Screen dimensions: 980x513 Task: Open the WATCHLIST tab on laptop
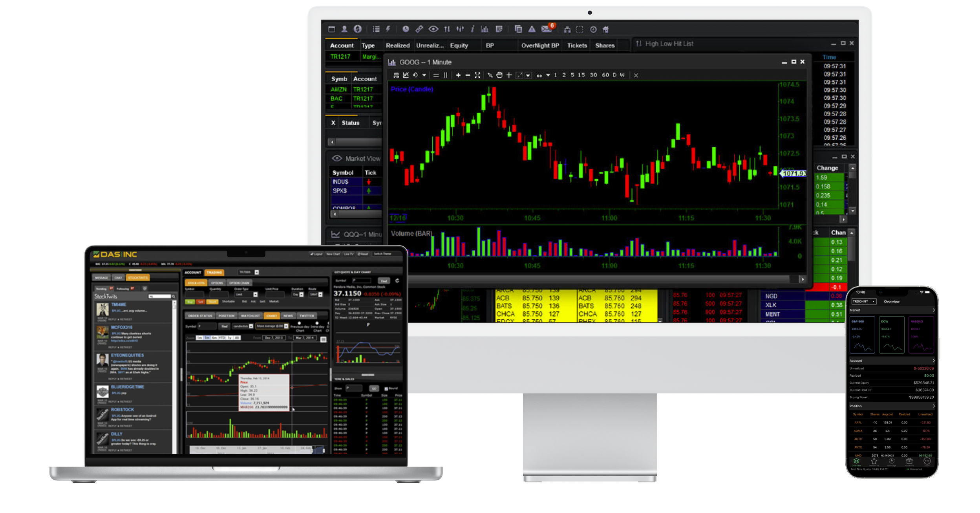[250, 316]
